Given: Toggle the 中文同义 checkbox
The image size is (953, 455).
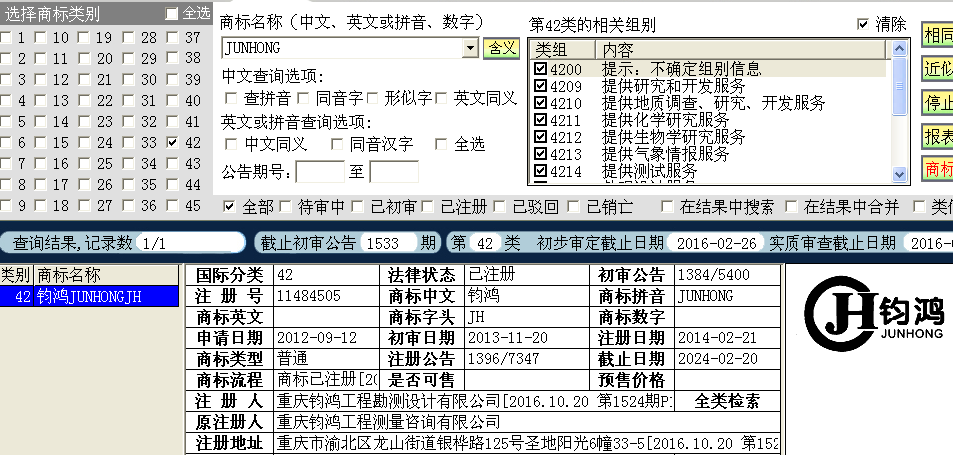Looking at the screenshot, I should (231, 145).
